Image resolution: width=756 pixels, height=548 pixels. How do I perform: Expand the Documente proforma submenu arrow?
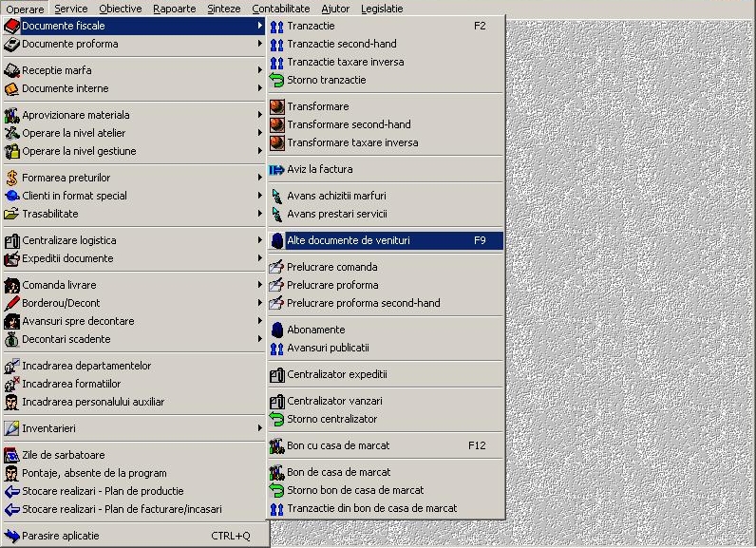click(x=260, y=45)
